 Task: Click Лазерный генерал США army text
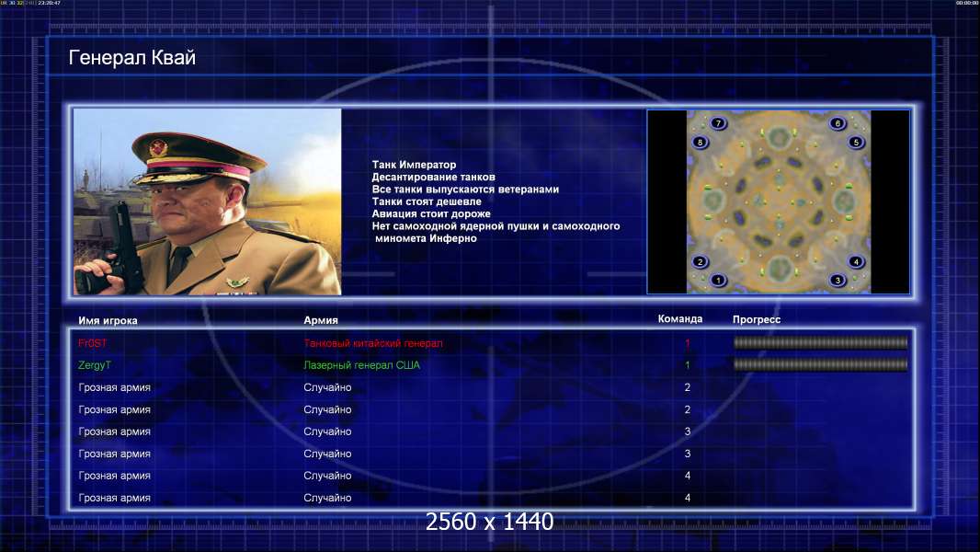(x=362, y=365)
